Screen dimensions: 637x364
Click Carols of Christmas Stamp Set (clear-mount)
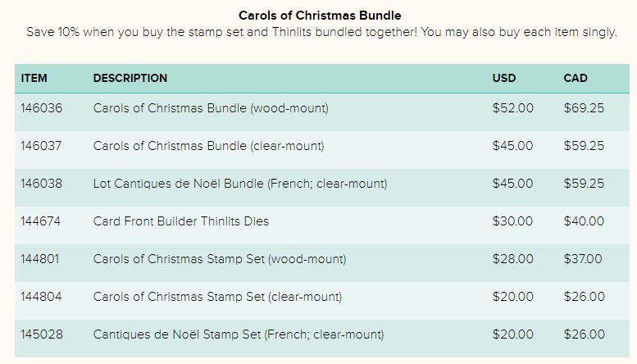tap(218, 297)
